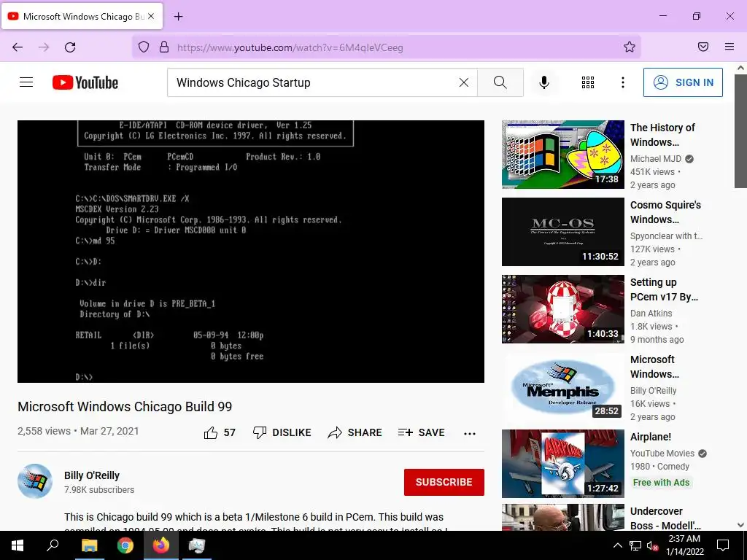Go back in the Firefox browser

[18, 47]
